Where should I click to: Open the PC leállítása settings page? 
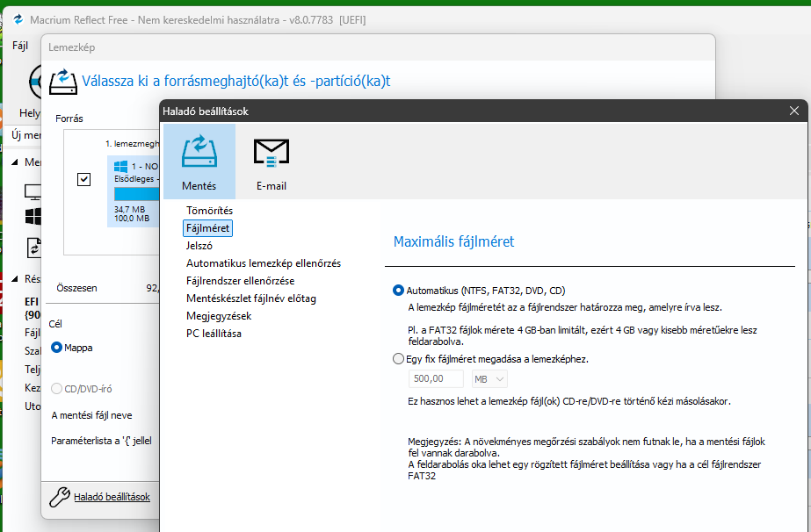click(x=214, y=334)
